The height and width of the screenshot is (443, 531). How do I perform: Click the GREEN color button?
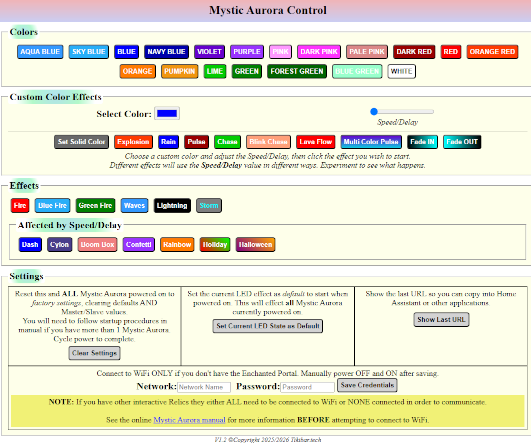pyautogui.click(x=247, y=71)
